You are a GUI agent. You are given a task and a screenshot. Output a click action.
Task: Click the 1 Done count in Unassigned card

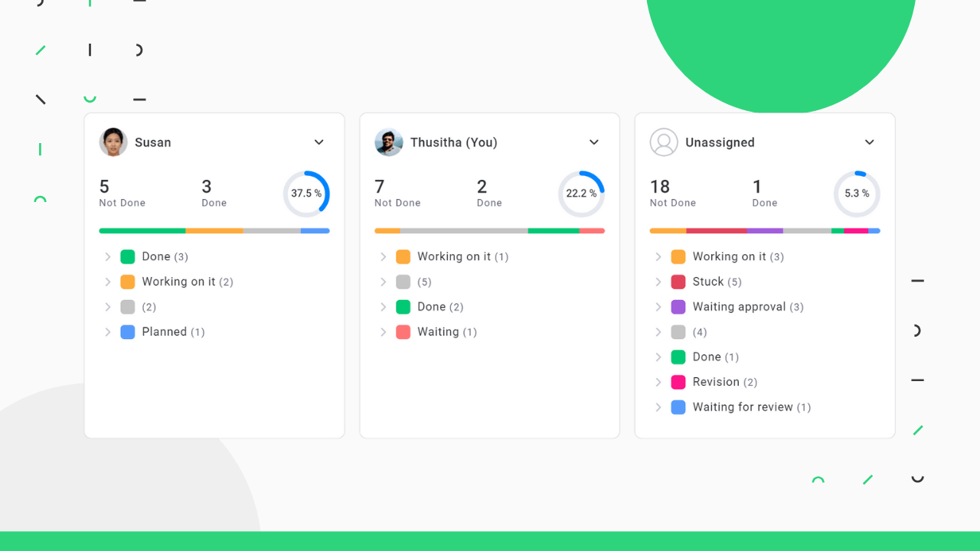[765, 193]
